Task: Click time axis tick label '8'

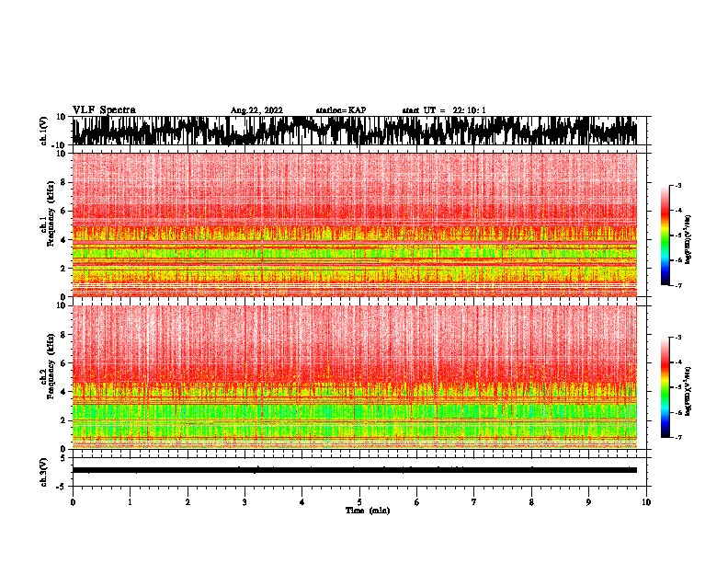Action: click(531, 502)
